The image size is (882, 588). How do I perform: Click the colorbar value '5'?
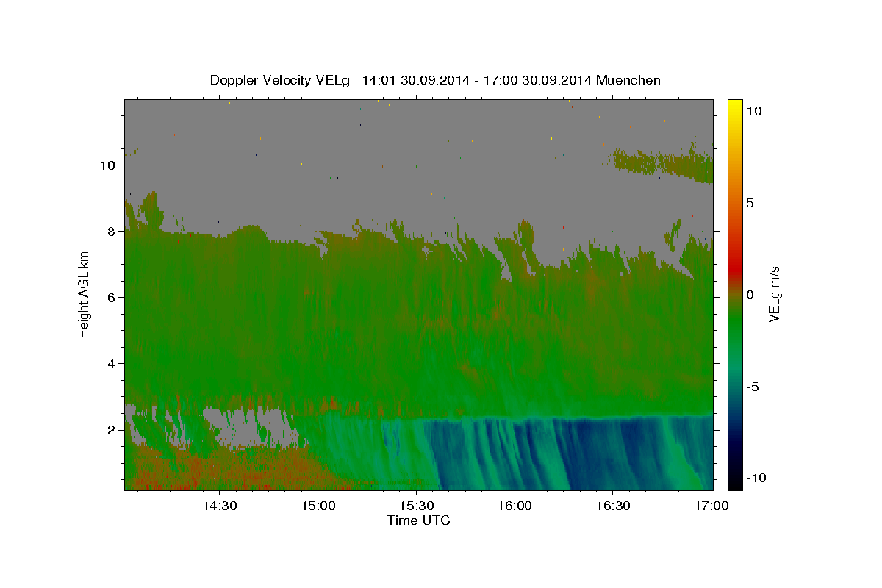click(x=749, y=203)
